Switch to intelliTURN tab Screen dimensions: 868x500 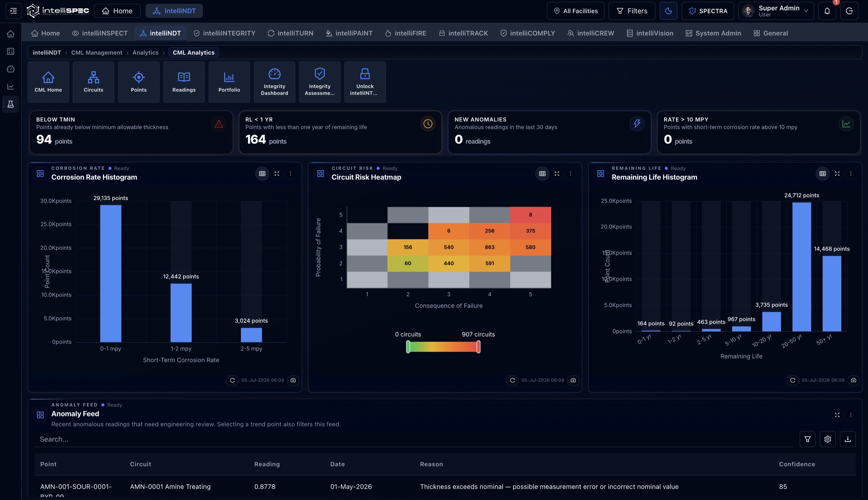tap(291, 33)
